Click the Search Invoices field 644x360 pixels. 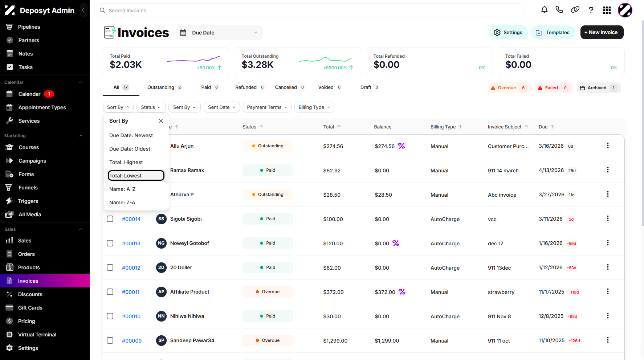click(x=309, y=11)
